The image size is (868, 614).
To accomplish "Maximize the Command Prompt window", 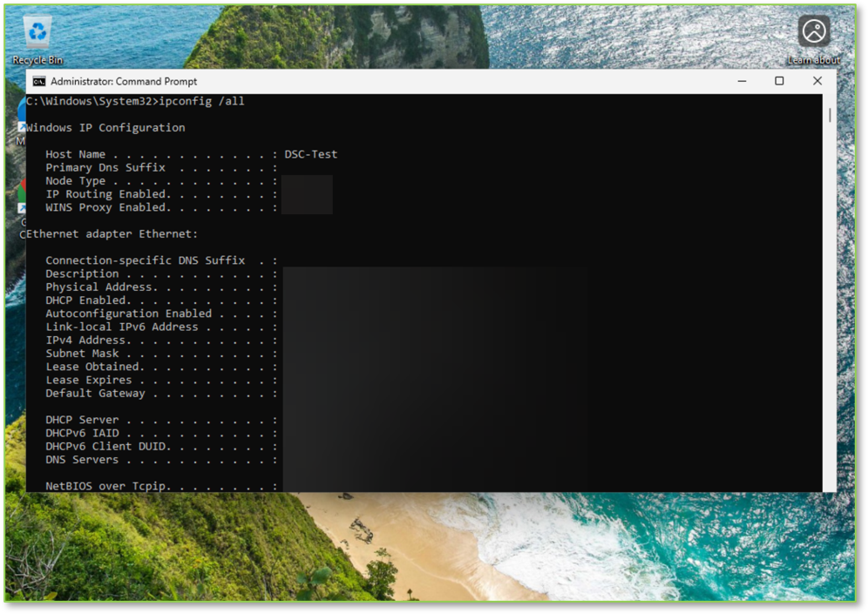I will (x=779, y=81).
